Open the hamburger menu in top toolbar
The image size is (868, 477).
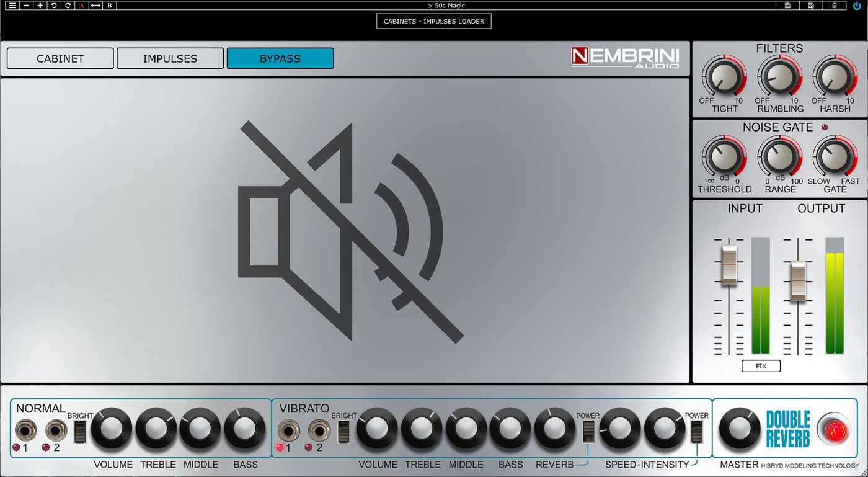(x=12, y=6)
